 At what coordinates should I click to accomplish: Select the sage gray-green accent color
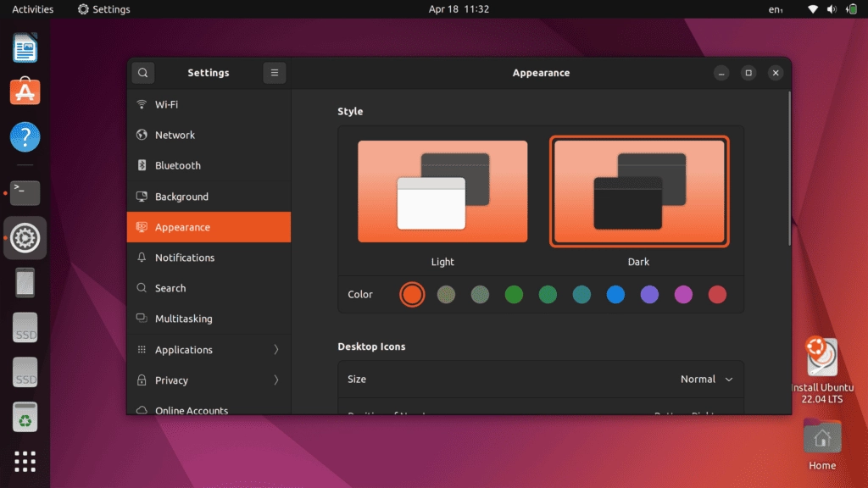click(x=480, y=294)
